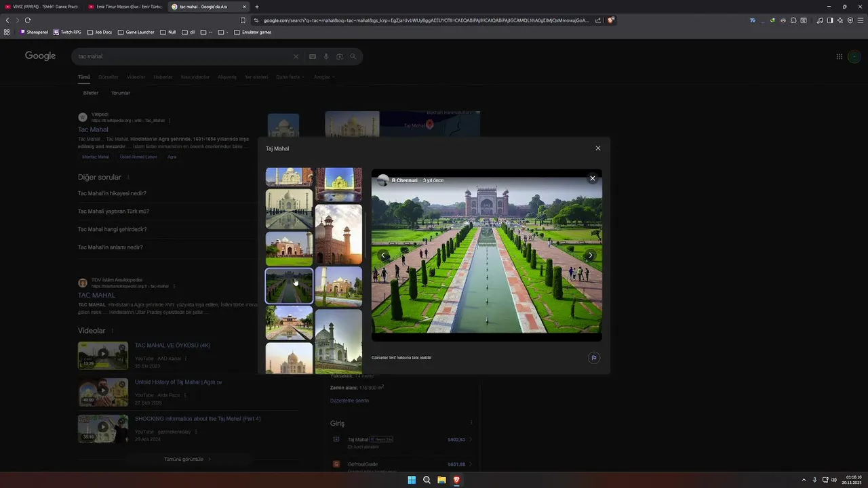Open the Videolar search tab
Image resolution: width=868 pixels, height=488 pixels.
tap(136, 77)
